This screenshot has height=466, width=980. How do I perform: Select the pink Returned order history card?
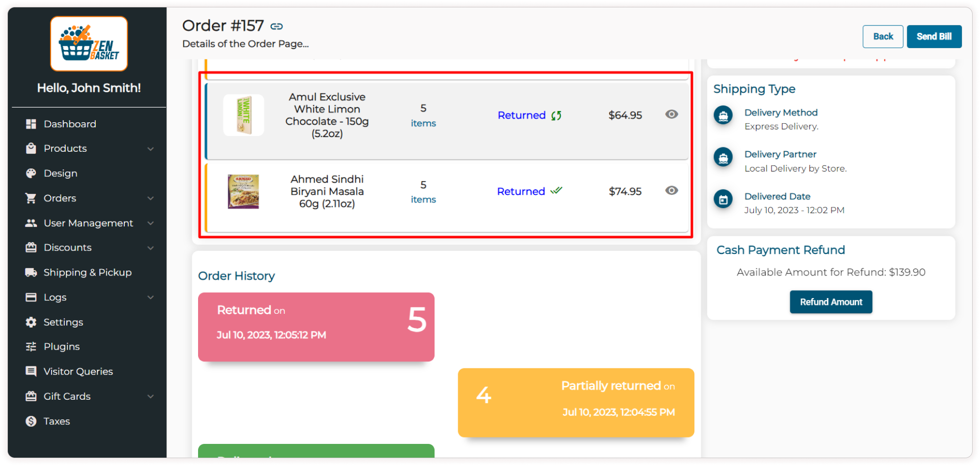[x=316, y=327]
